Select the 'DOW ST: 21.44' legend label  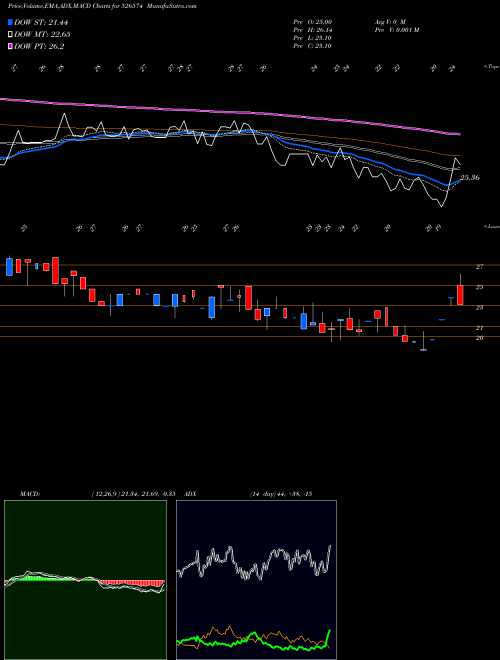(41, 22)
